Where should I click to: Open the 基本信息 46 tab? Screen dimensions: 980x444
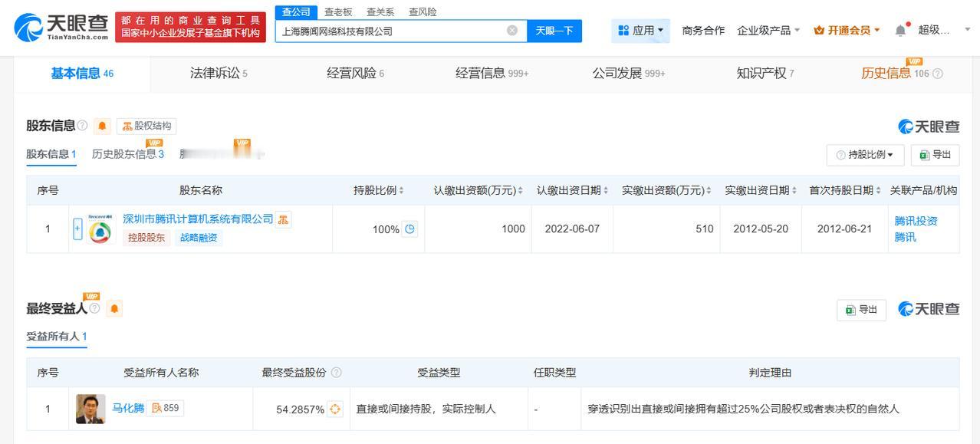click(x=82, y=74)
